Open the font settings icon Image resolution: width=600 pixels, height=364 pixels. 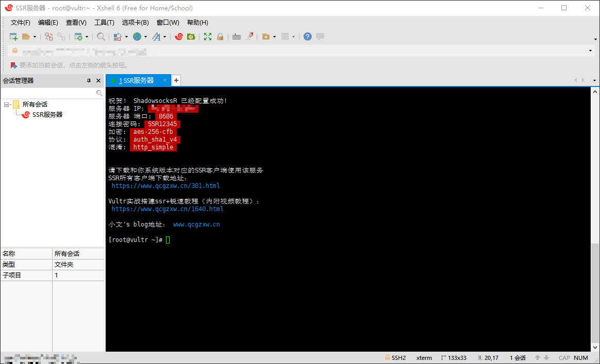coord(156,37)
